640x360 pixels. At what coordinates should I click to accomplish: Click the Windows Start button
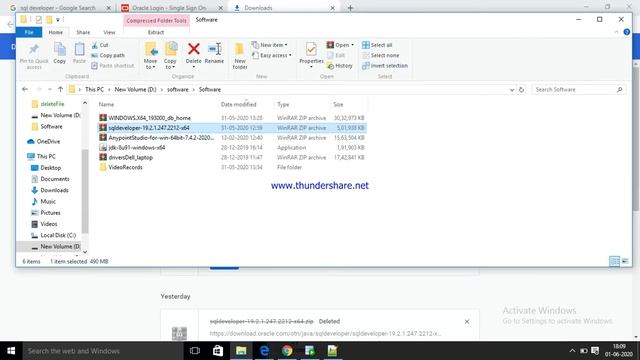(x=11, y=351)
